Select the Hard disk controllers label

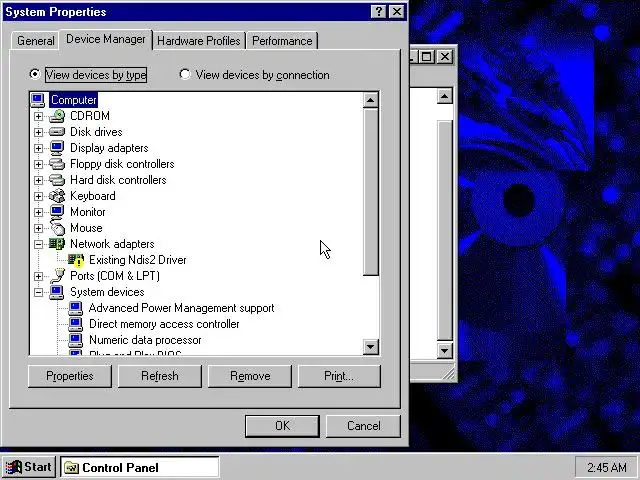point(118,180)
